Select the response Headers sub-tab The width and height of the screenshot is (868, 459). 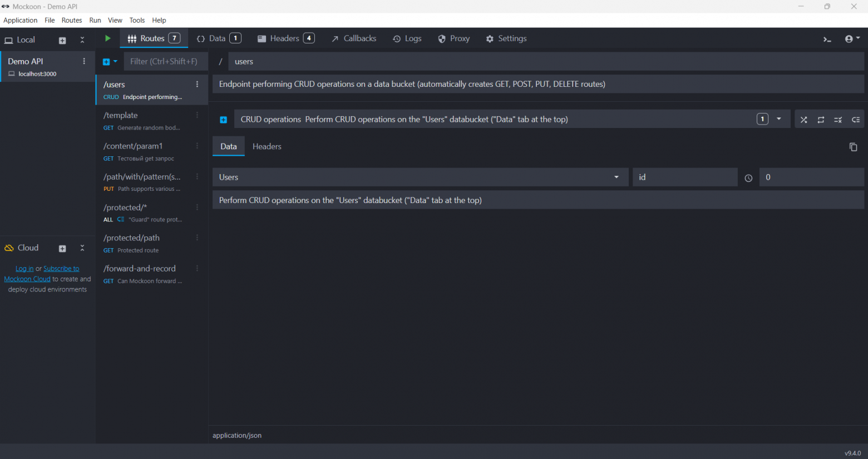pyautogui.click(x=267, y=146)
